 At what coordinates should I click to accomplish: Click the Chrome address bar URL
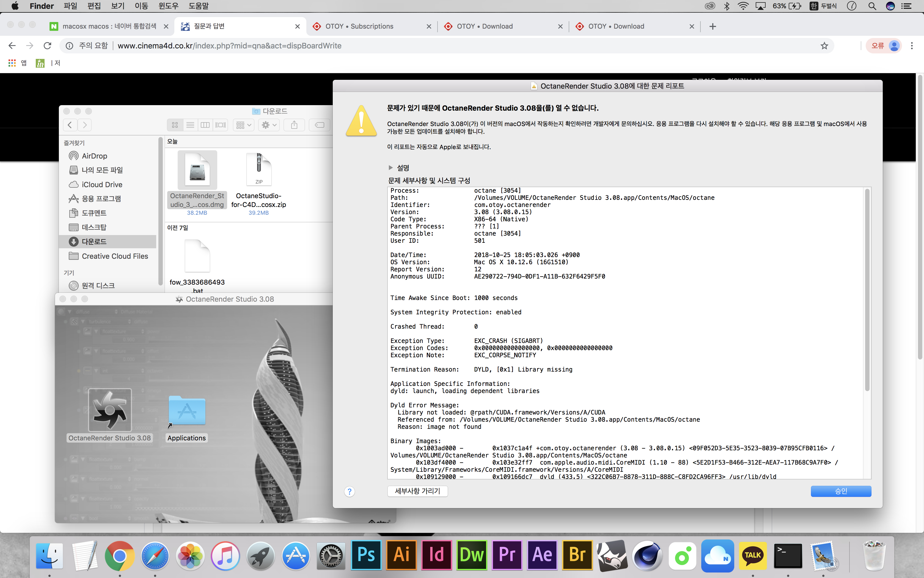tap(229, 46)
